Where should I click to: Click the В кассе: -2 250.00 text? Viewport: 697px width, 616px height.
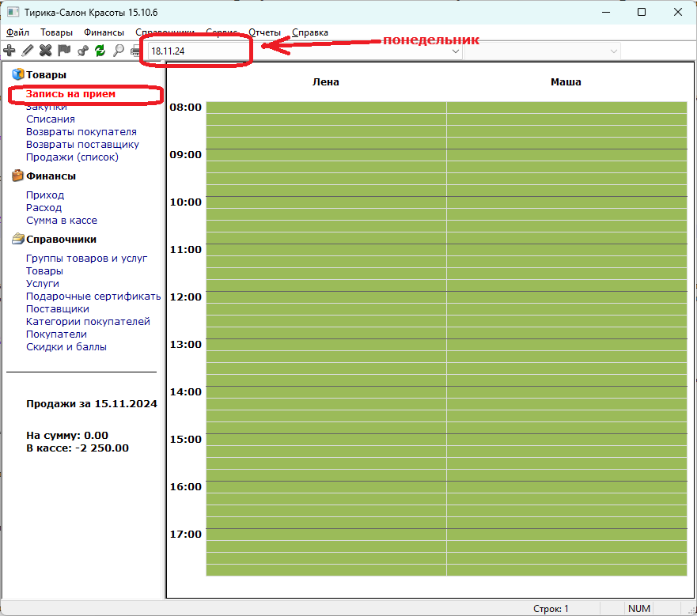click(x=78, y=448)
